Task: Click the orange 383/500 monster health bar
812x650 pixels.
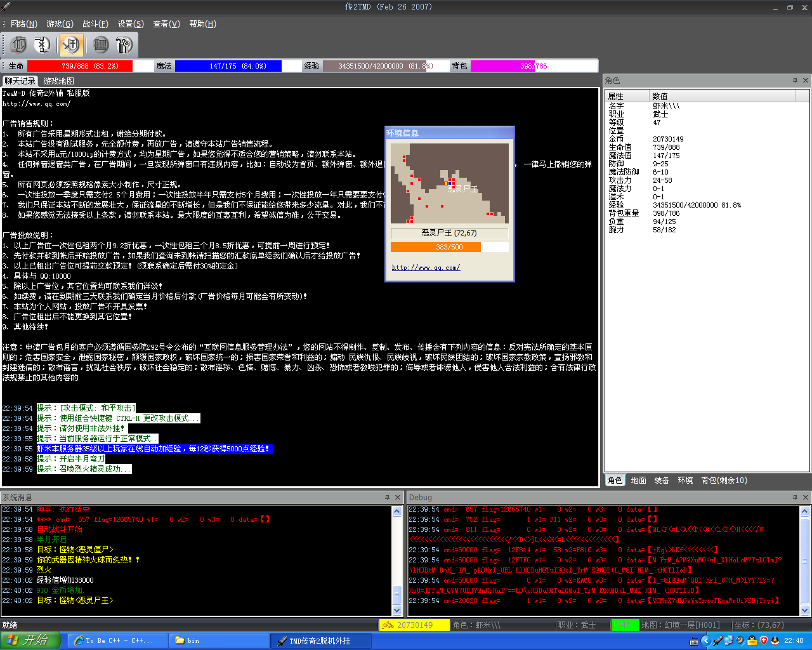Action: point(449,247)
